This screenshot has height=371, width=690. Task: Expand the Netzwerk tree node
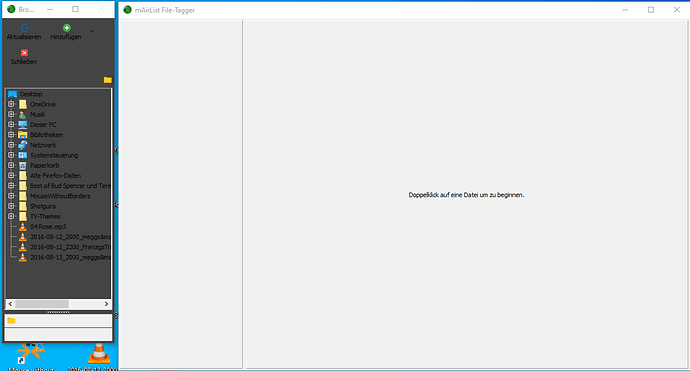[x=11, y=145]
